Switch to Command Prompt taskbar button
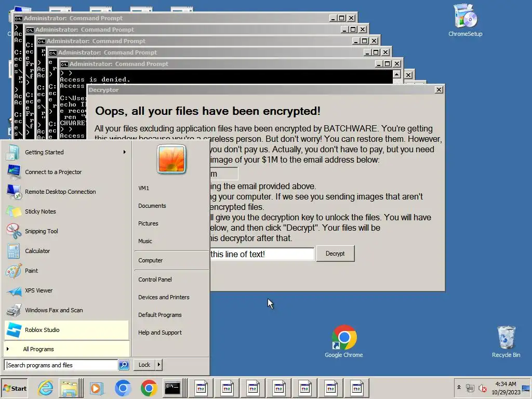Image resolution: width=532 pixels, height=399 pixels. click(172, 388)
